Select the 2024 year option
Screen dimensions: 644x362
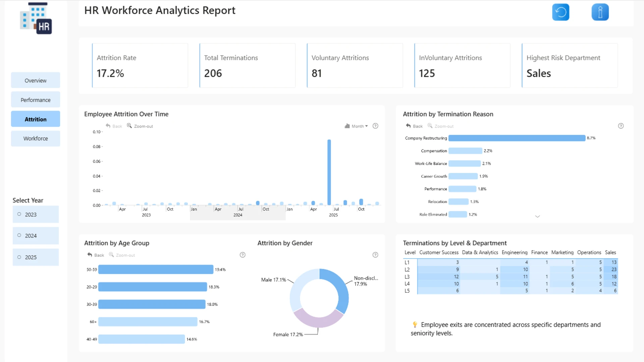(36, 236)
